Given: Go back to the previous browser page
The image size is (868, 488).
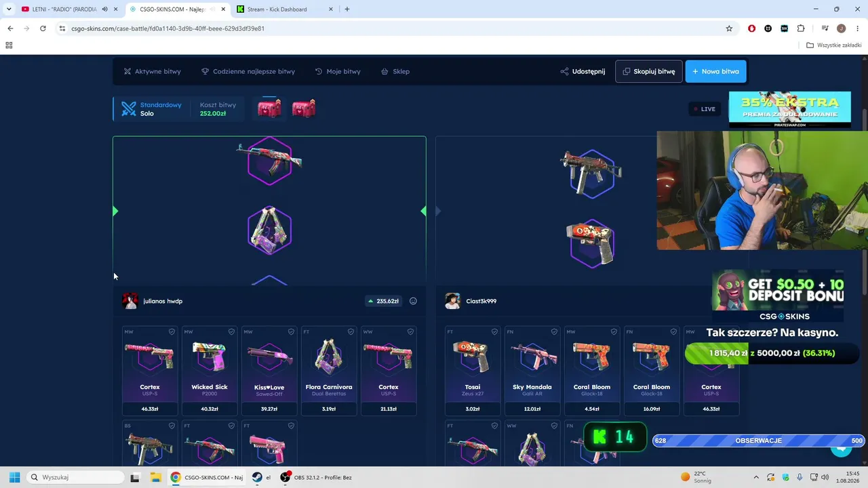Looking at the screenshot, I should [10, 28].
